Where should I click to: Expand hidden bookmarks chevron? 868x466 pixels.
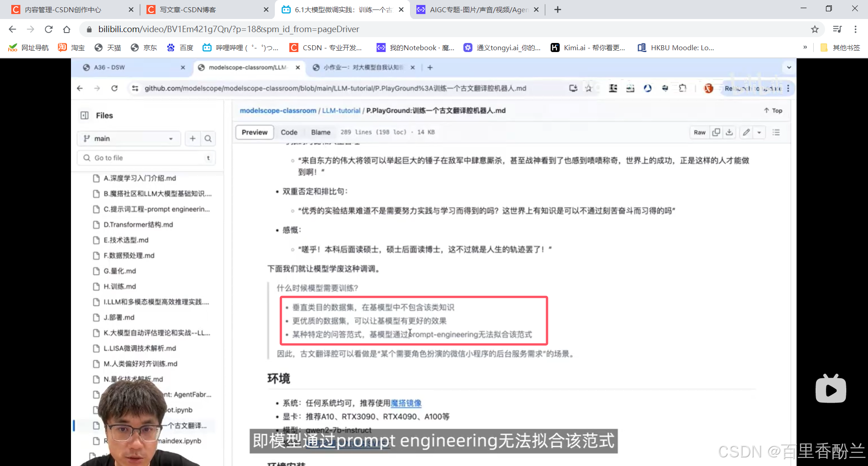[x=805, y=47]
